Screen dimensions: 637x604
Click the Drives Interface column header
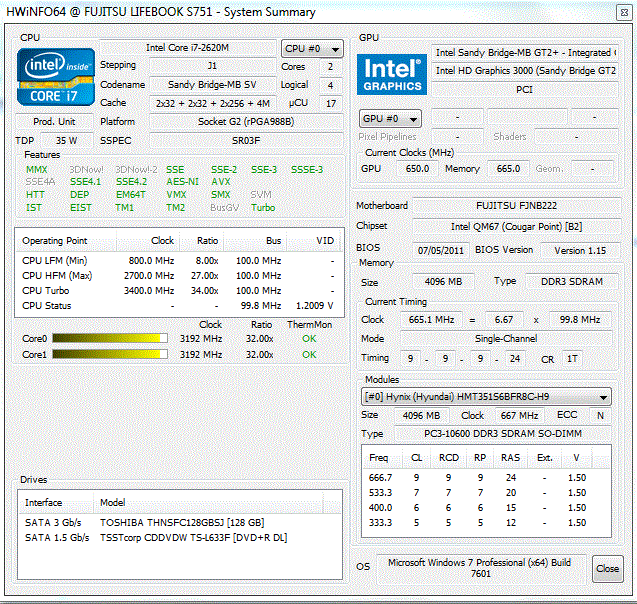point(56,503)
